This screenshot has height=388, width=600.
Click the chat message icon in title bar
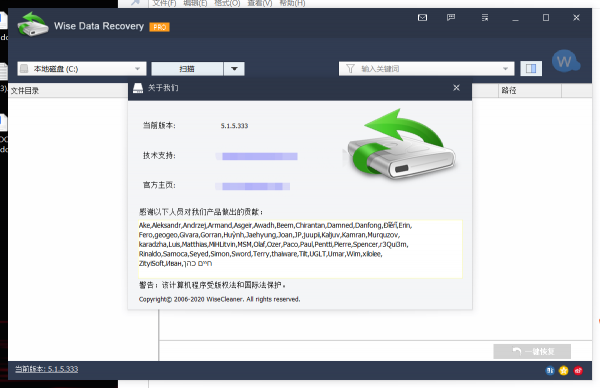point(451,18)
